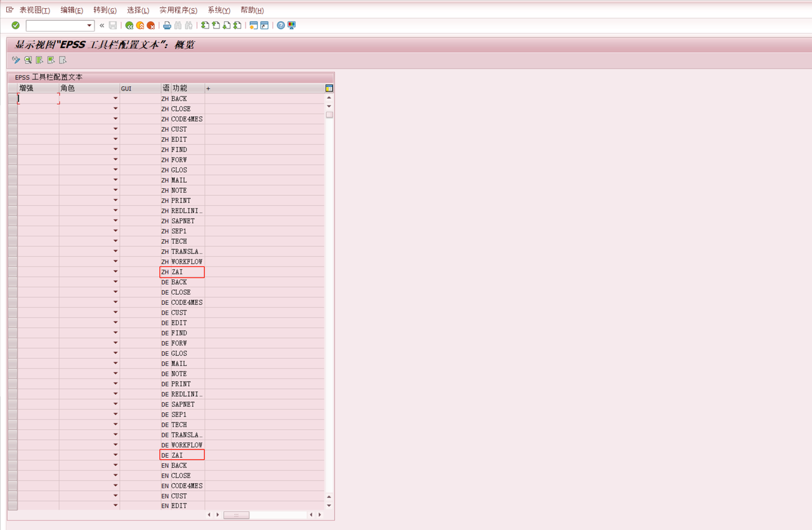Open the 编辑(E) menu
This screenshot has width=812, height=530.
(72, 10)
